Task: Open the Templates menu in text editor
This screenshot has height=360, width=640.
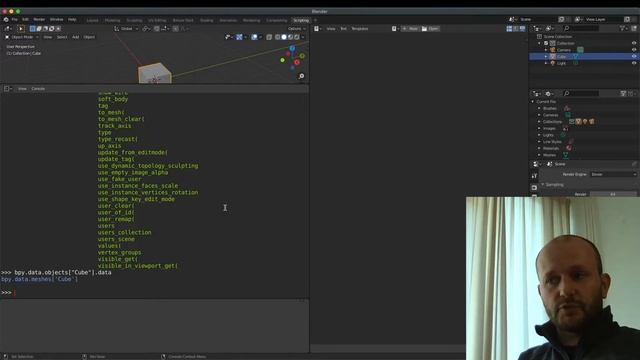Action: (x=360, y=29)
